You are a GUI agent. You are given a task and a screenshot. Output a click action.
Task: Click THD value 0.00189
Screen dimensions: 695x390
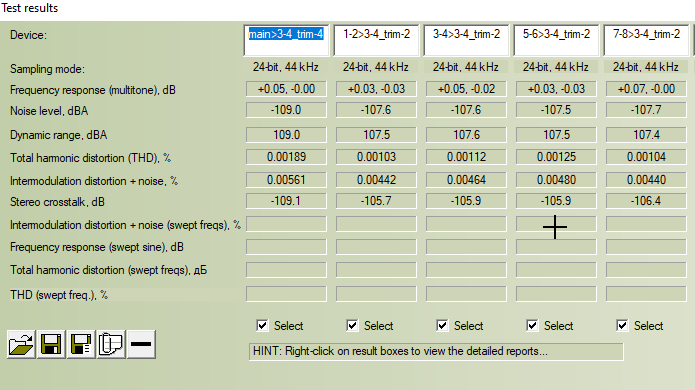(286, 157)
